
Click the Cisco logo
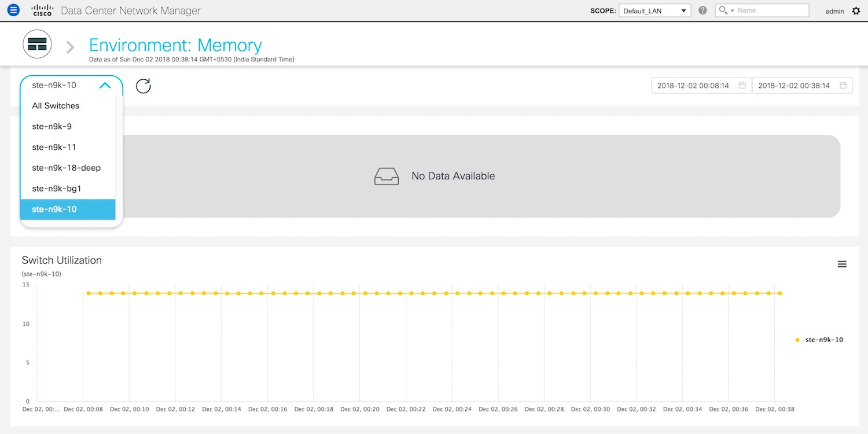[42, 10]
